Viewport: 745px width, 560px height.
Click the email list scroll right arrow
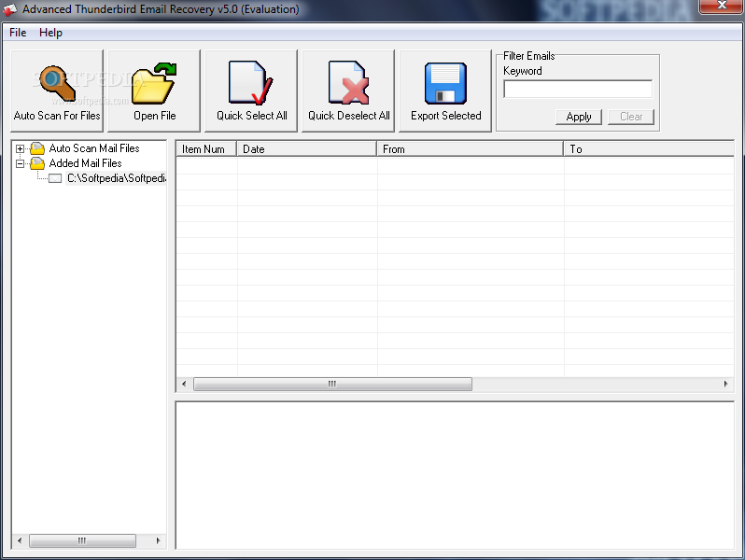[x=725, y=384]
